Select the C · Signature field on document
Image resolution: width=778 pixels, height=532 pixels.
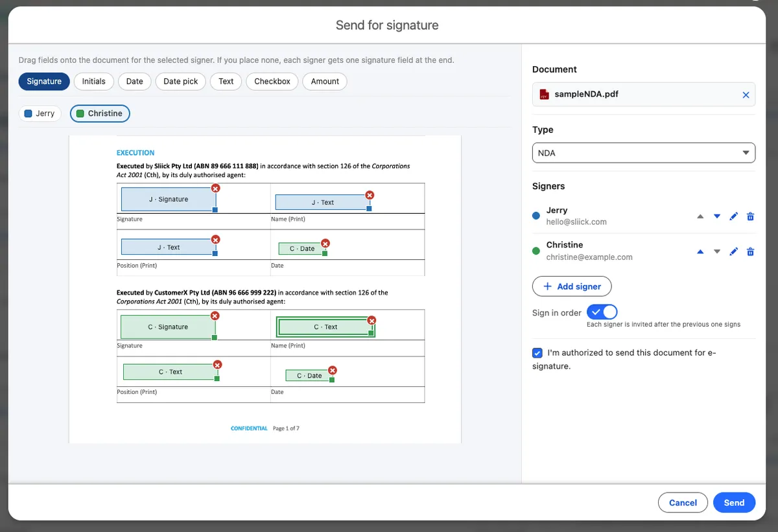168,327
